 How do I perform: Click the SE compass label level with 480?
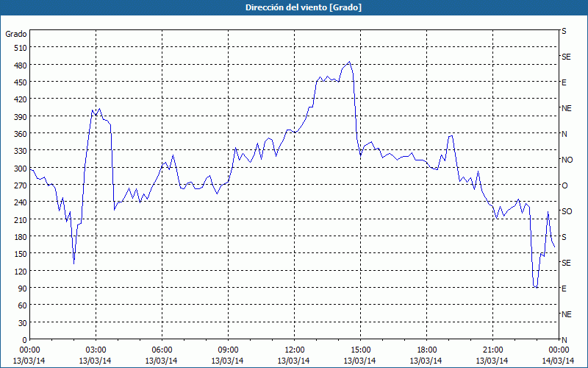pyautogui.click(x=566, y=57)
